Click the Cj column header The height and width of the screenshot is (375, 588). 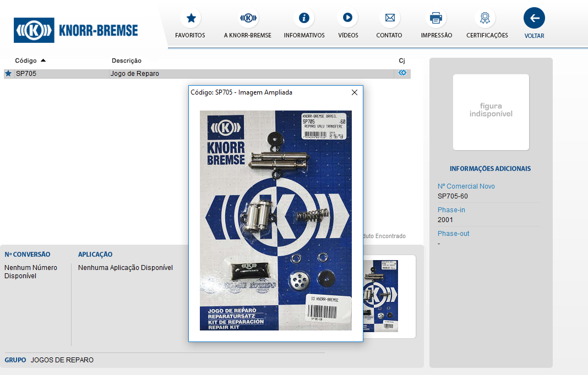pyautogui.click(x=402, y=60)
